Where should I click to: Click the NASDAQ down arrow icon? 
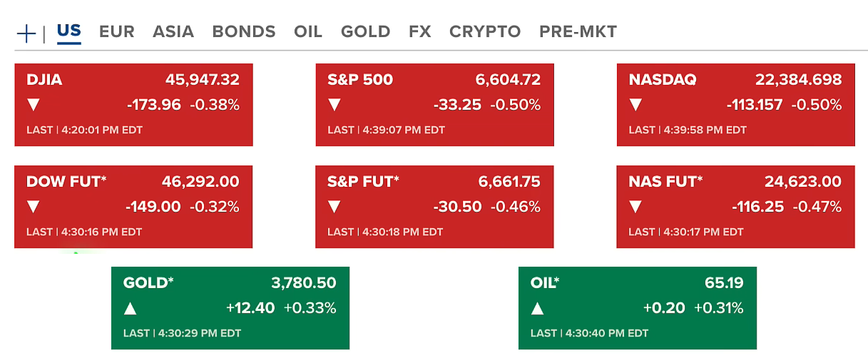635,106
